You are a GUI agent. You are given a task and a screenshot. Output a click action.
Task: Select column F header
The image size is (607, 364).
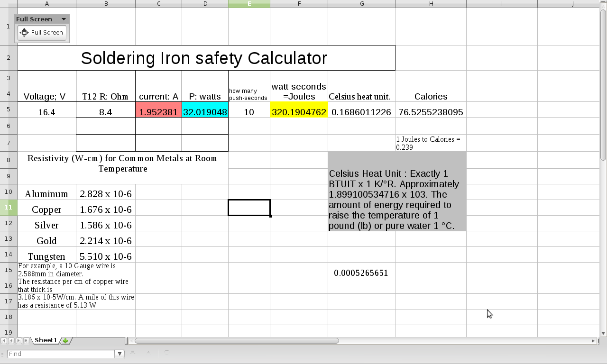tap(299, 4)
